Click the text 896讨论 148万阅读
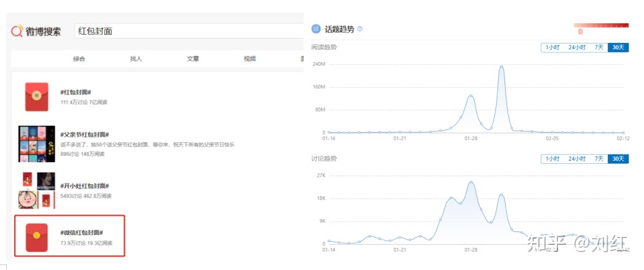The height and width of the screenshot is (270, 644). [82, 154]
